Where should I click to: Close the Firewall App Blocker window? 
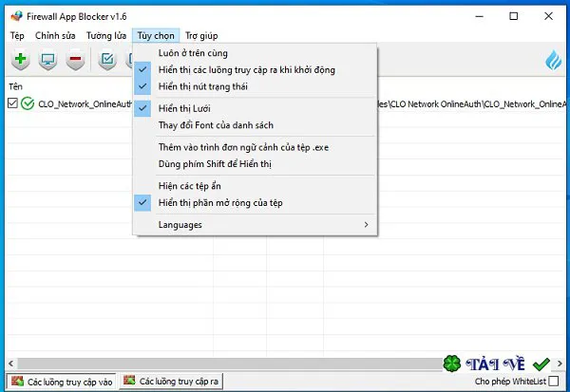(x=548, y=16)
